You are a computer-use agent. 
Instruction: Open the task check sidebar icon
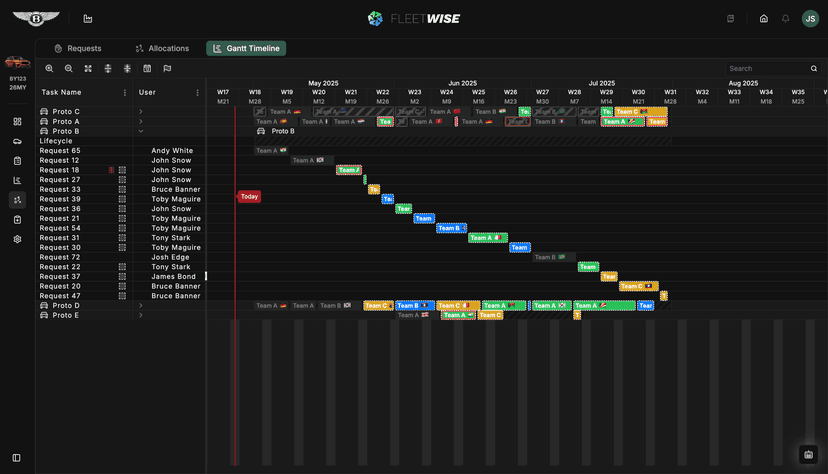coord(17,220)
